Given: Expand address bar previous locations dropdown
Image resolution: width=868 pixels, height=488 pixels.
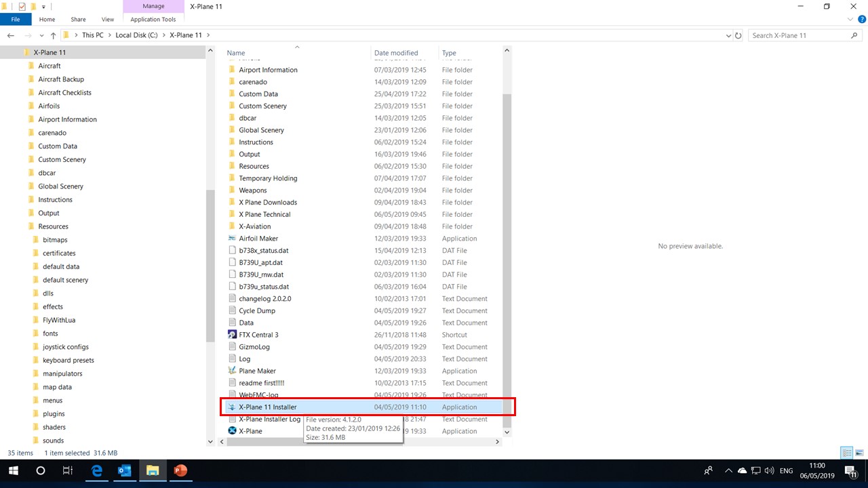Looking at the screenshot, I should coord(729,35).
